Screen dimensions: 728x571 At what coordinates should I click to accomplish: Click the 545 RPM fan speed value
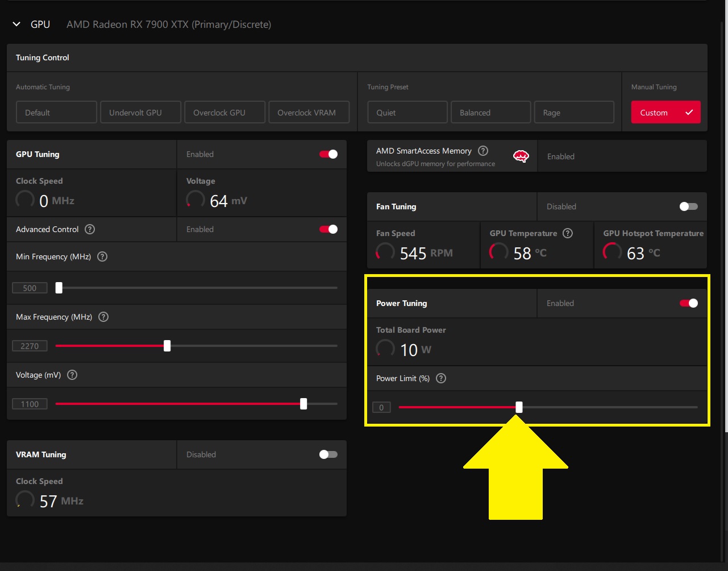[x=426, y=253]
